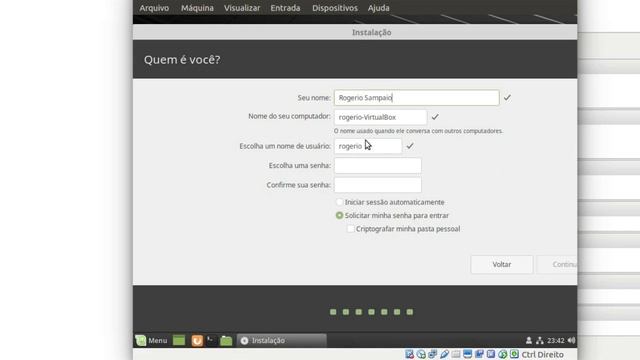Click the Voltar button

[502, 264]
